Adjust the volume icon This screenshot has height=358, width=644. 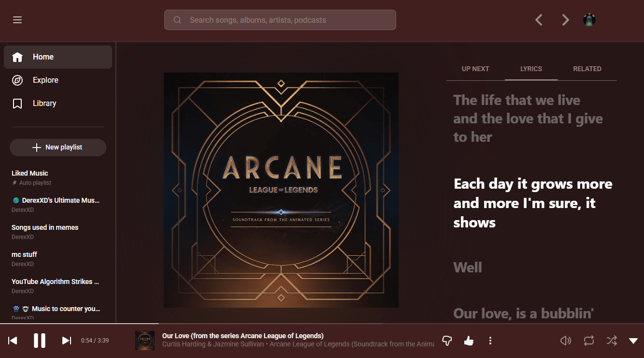click(565, 341)
